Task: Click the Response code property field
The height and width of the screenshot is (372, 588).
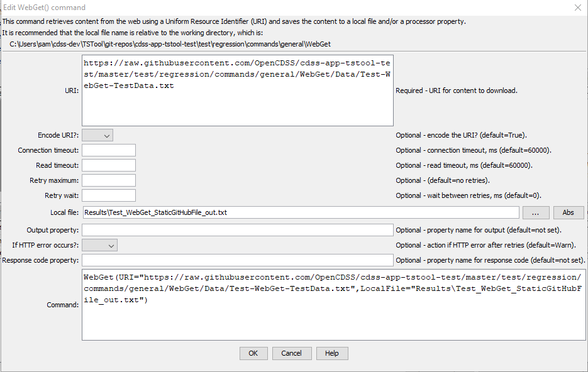Action: coord(237,260)
